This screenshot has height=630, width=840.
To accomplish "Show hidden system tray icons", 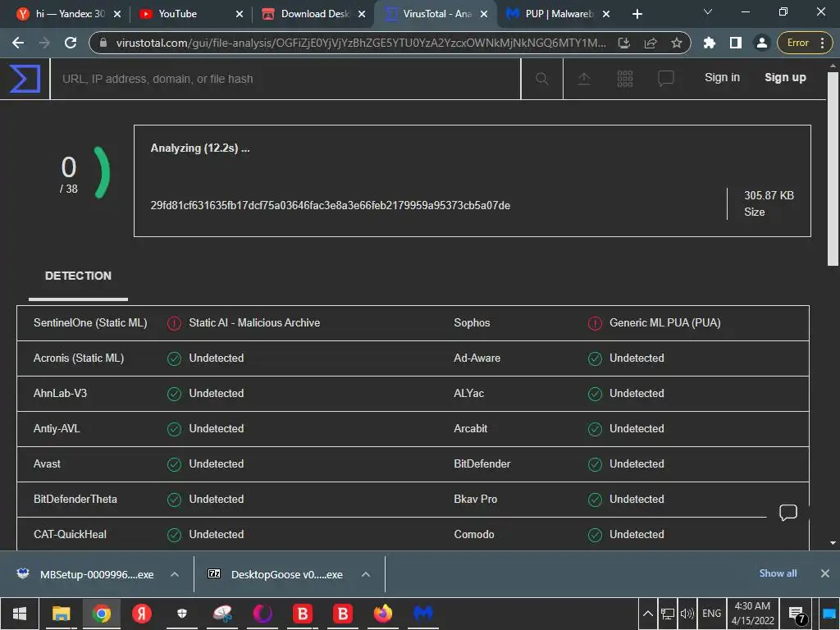I will click(x=647, y=614).
